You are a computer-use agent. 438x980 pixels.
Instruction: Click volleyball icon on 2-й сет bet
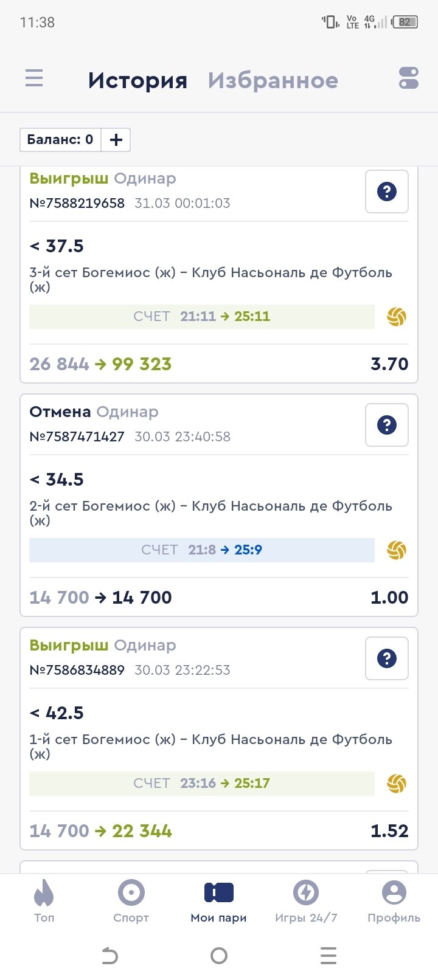click(x=397, y=550)
